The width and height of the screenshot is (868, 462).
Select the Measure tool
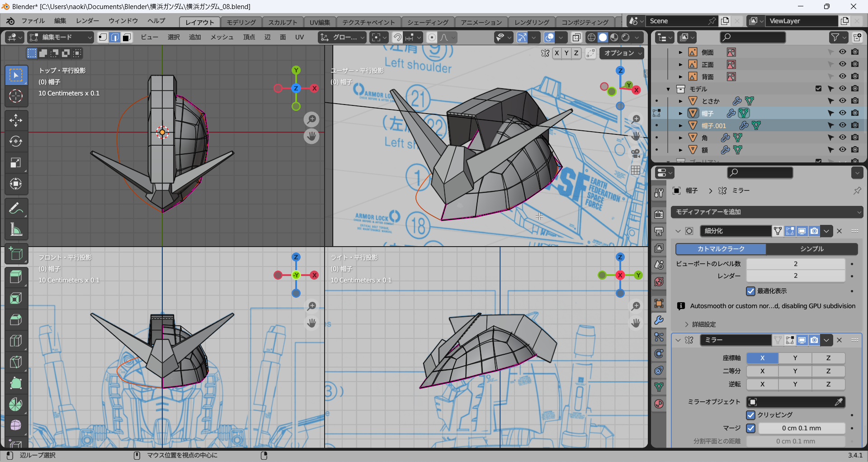click(x=16, y=230)
